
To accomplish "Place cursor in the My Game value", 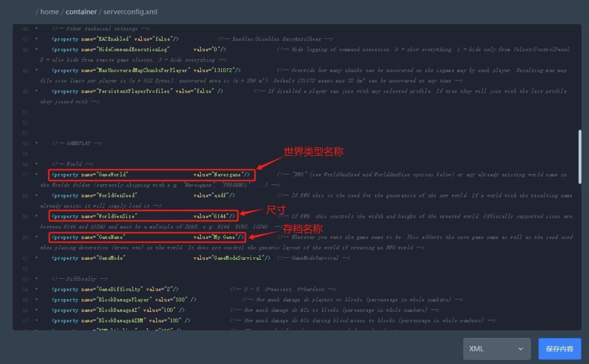I will (226, 237).
